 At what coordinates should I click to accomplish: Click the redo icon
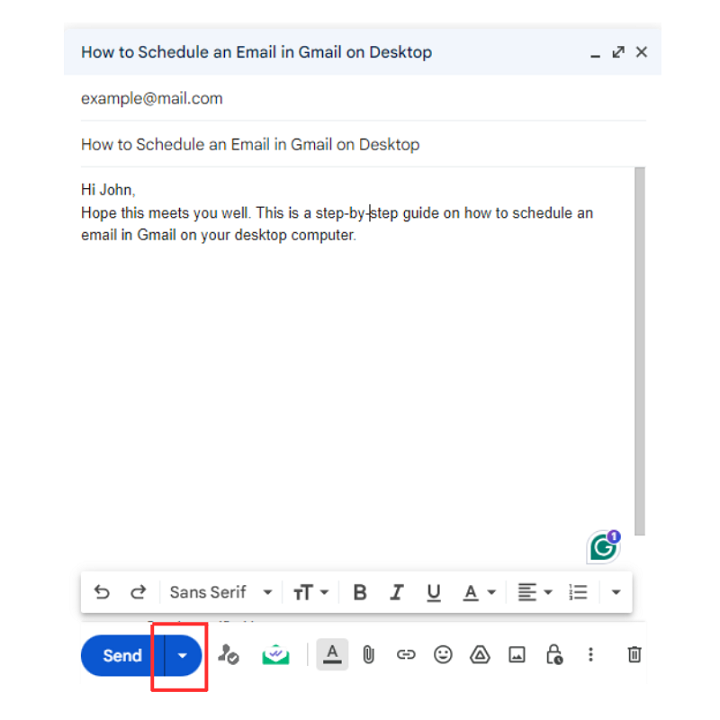[138, 592]
